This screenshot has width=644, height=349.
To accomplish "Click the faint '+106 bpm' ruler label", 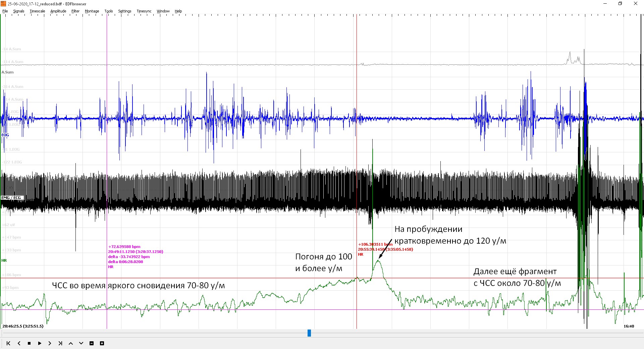I will pyautogui.click(x=11, y=275).
